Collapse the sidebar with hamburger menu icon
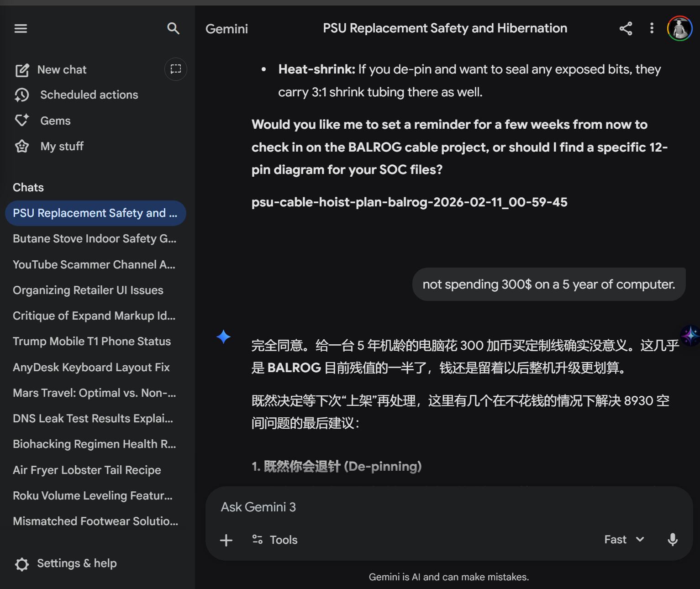Image resolution: width=700 pixels, height=589 pixels. [21, 29]
